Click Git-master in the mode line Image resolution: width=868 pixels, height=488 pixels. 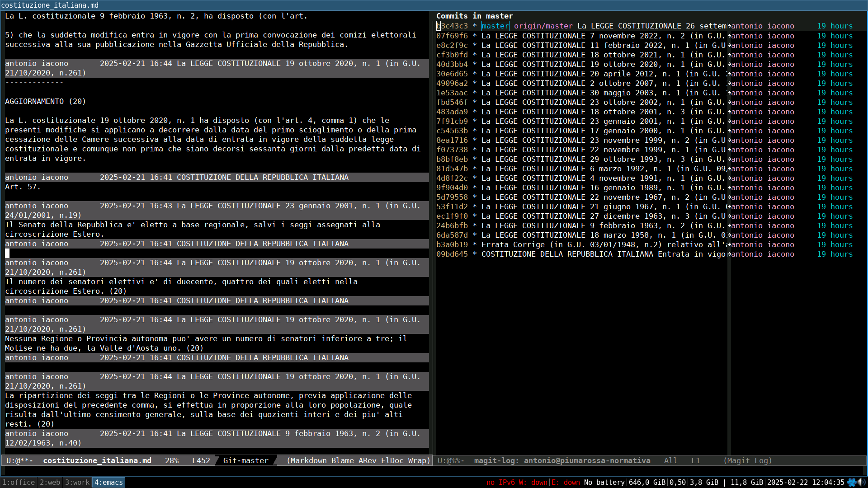tap(245, 460)
